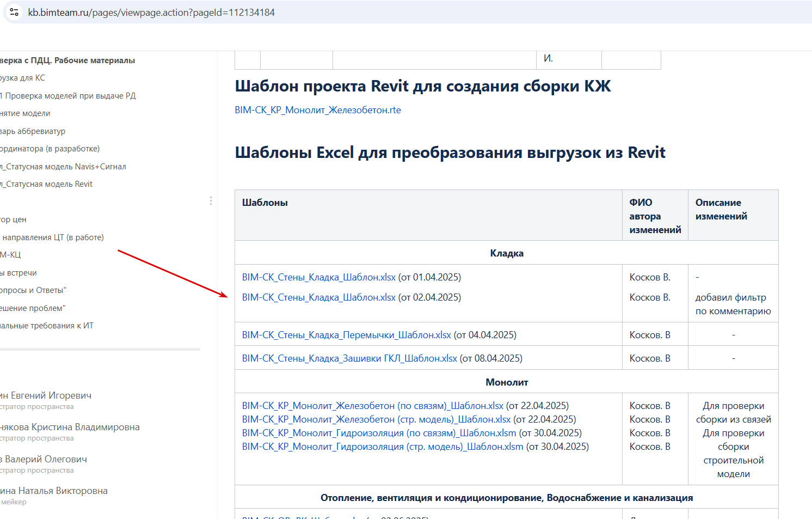
Task: Click 'Для проверки сборки строительной модели' description
Action: coord(734,454)
